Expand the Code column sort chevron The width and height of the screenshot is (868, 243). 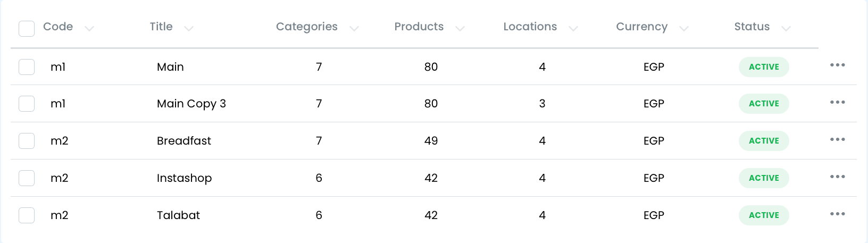coord(89,29)
